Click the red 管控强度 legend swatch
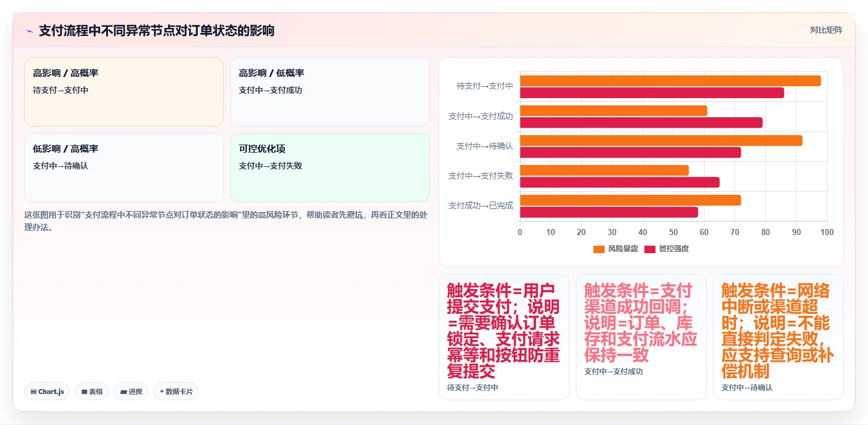Screen dimensions: 868x425 pos(650,249)
